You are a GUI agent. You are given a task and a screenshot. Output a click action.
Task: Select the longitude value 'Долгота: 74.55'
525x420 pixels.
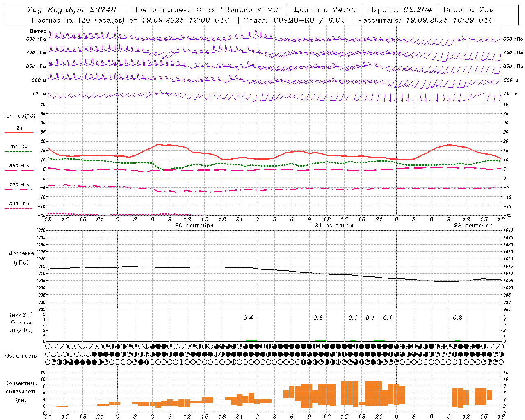tap(325, 10)
